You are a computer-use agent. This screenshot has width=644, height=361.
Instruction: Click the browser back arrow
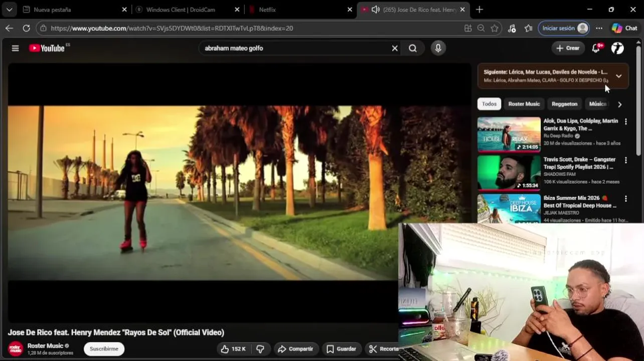(x=9, y=28)
